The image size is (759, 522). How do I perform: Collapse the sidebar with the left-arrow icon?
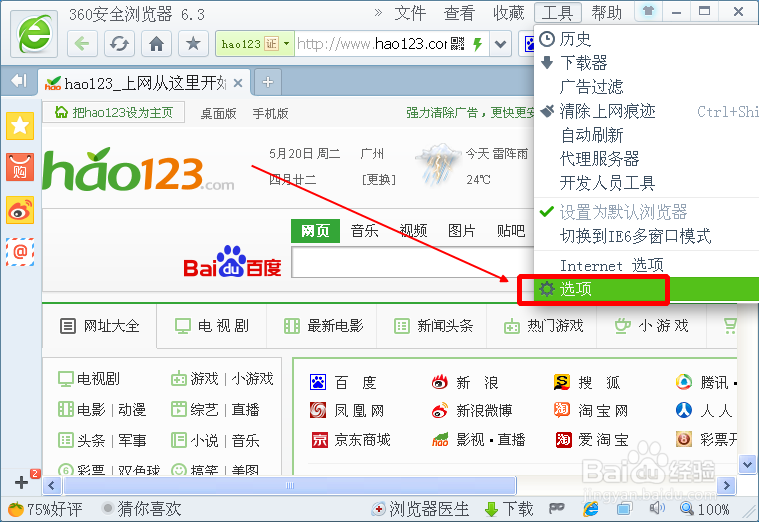click(19, 80)
